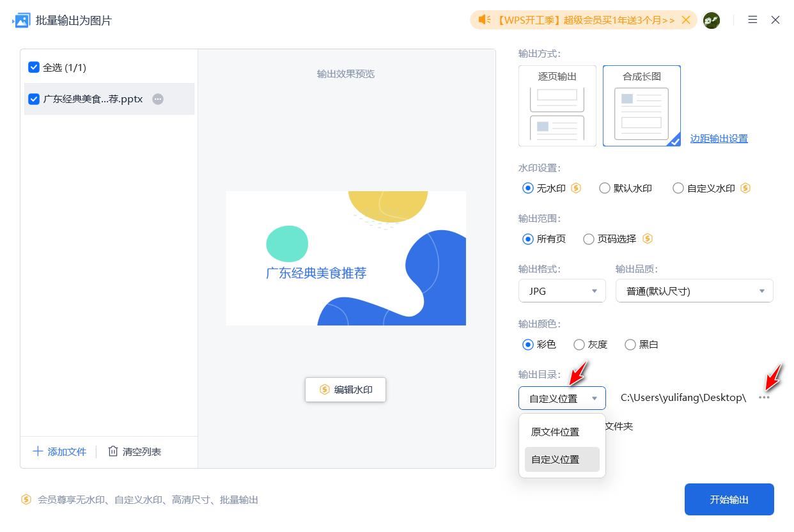Image resolution: width=794 pixels, height=532 pixels.
Task: Select 合成长图 output mode card
Action: pos(642,106)
